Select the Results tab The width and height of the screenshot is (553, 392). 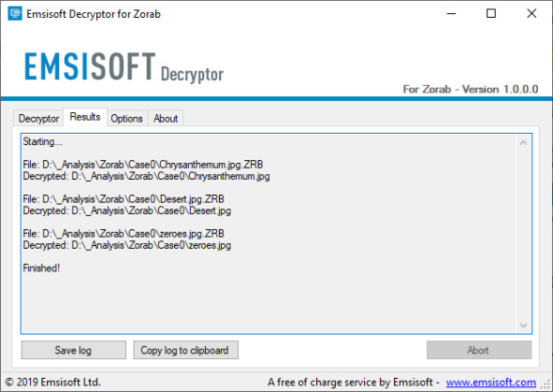85,117
